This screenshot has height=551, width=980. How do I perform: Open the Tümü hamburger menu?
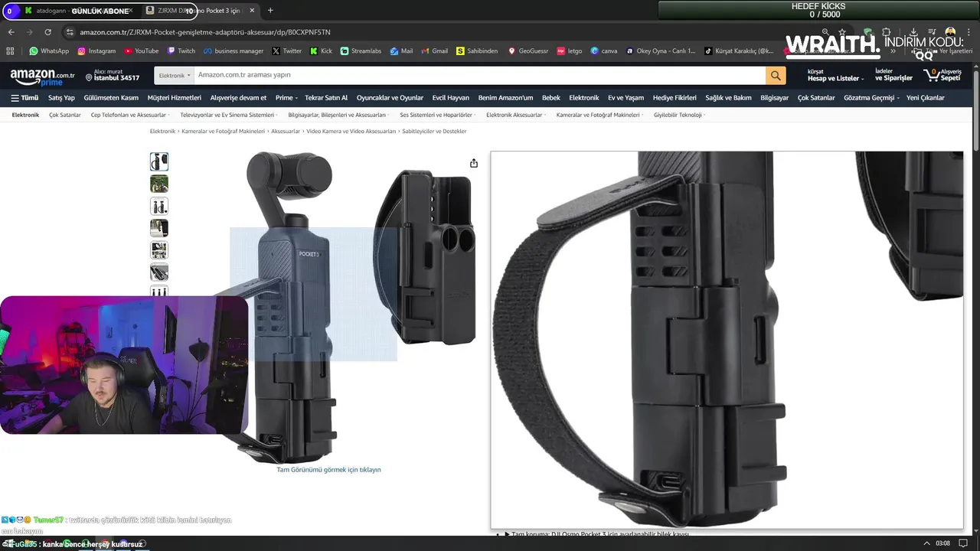click(x=24, y=98)
